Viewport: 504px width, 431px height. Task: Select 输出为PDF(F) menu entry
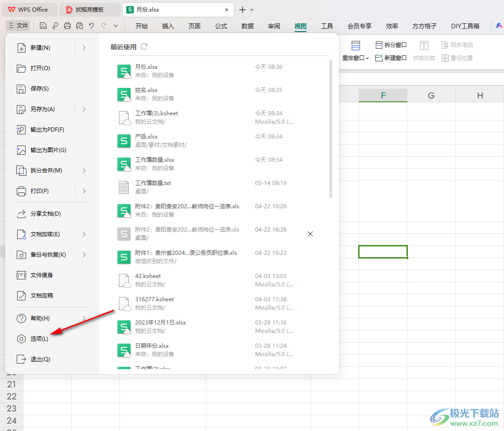pos(52,130)
